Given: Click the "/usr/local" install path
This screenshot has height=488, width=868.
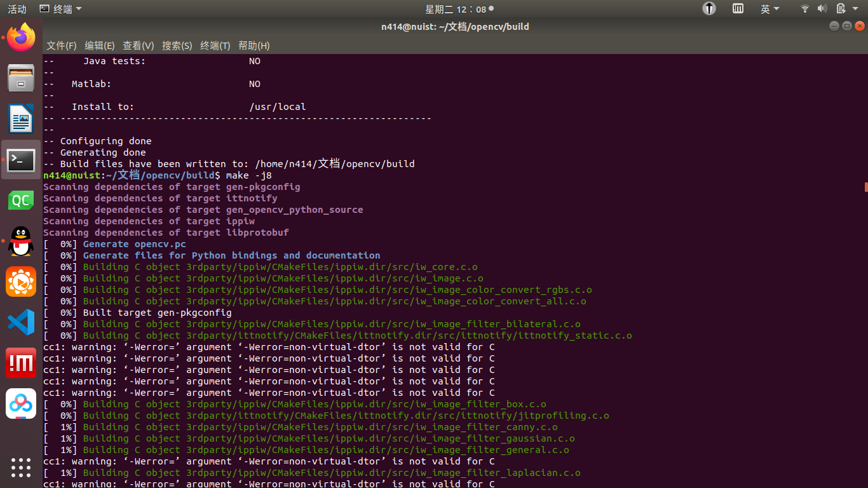Looking at the screenshot, I should tap(278, 107).
